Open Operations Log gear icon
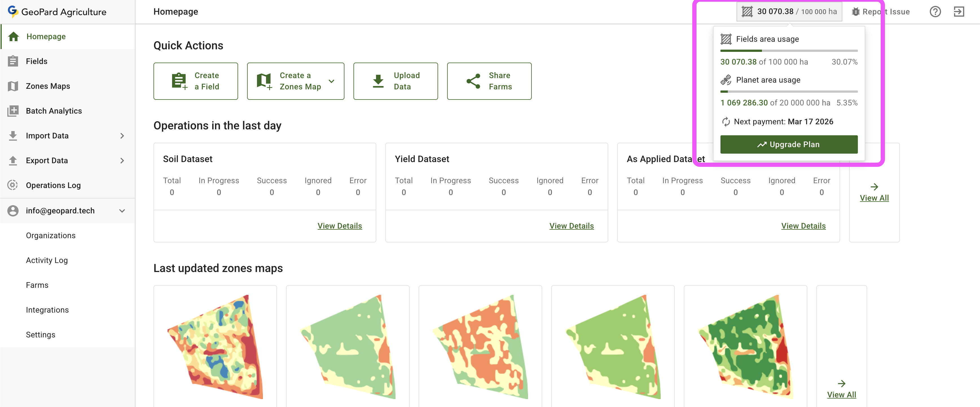The image size is (980, 407). point(13,185)
